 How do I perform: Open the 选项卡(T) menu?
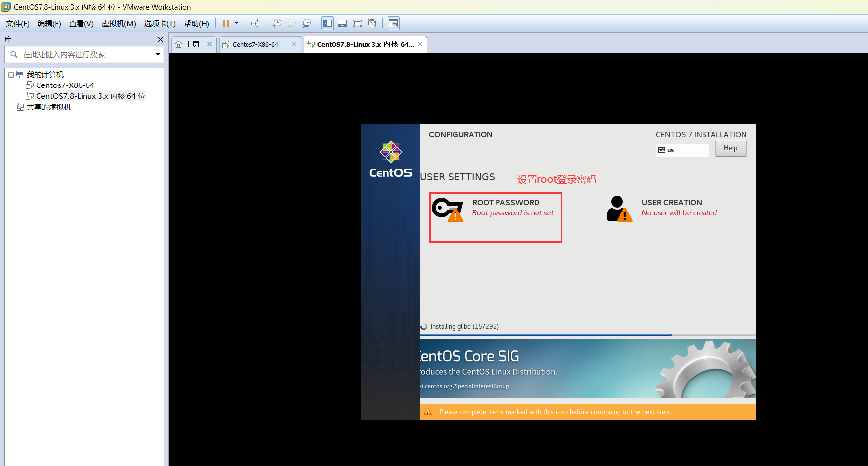[160, 24]
